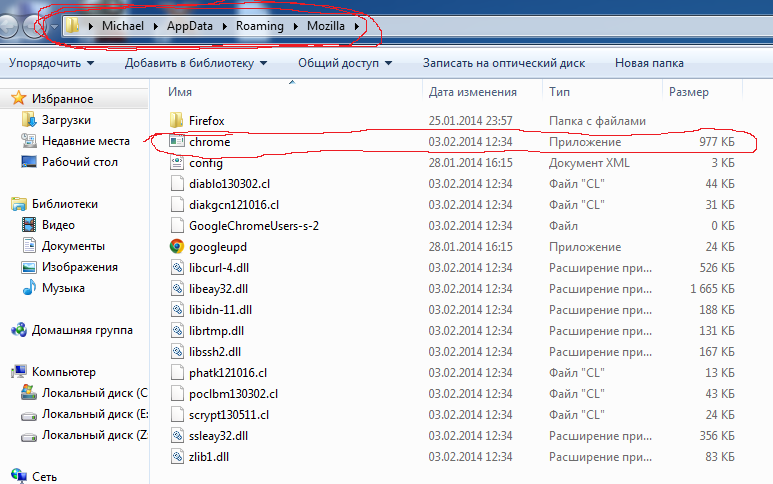Click the ssleay32.dll file icon
773x484 pixels.
[x=177, y=436]
